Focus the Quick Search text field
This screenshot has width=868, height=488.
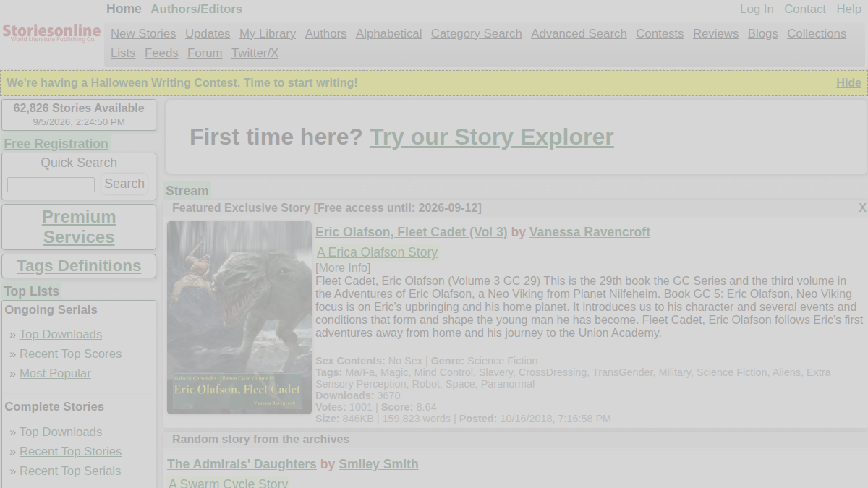pos(51,184)
